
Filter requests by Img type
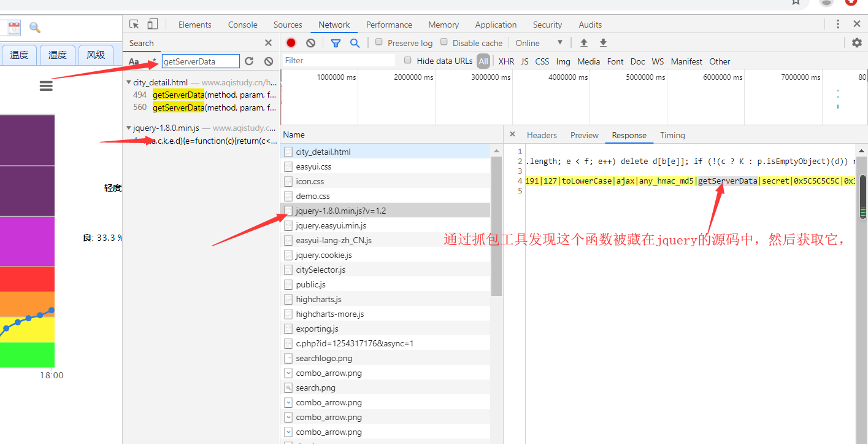click(563, 61)
